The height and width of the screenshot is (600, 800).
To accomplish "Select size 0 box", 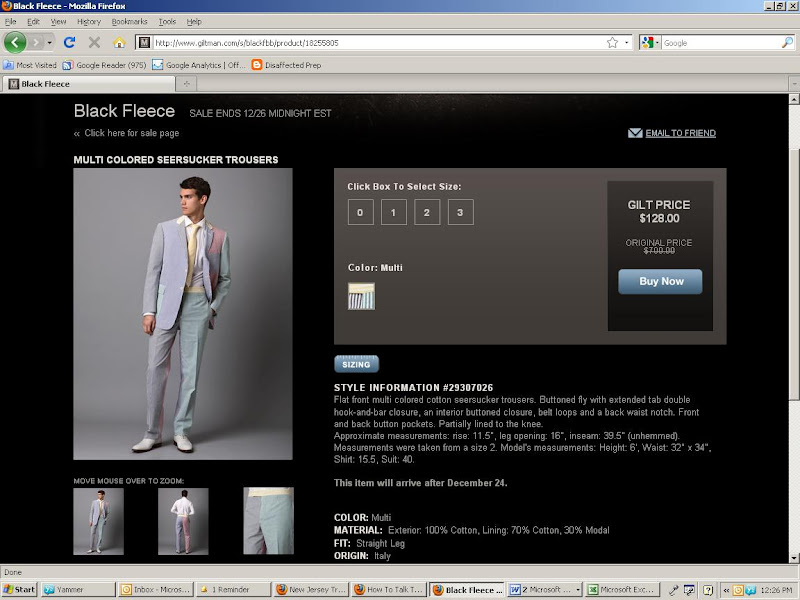I will click(360, 212).
